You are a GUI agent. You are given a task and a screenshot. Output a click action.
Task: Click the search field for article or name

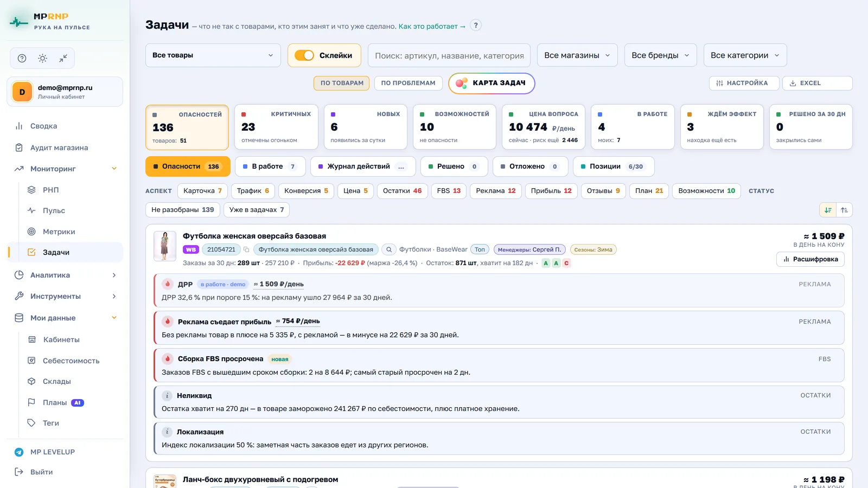click(x=449, y=55)
